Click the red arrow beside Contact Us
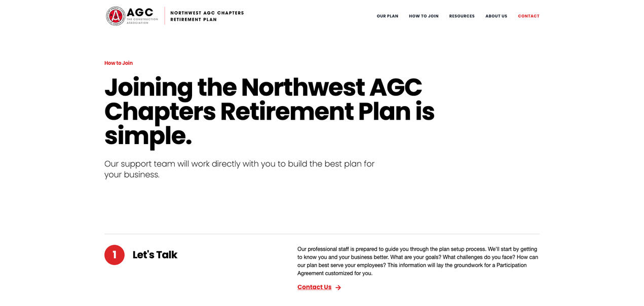Image resolution: width=644 pixels, height=306 pixels. (338, 288)
